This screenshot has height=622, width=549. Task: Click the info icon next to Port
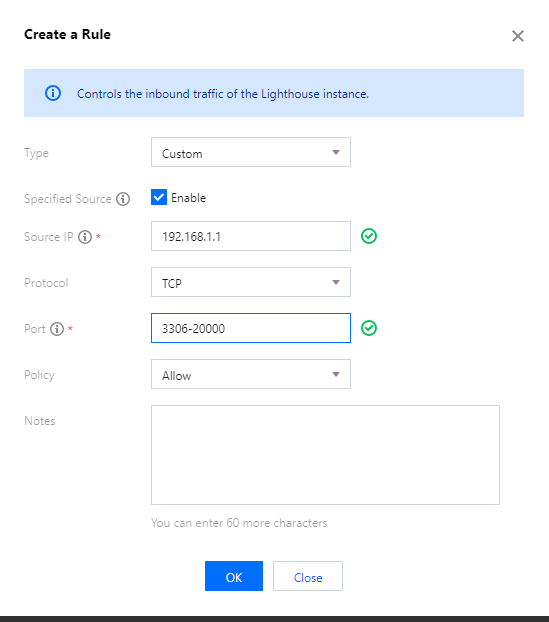pos(57,329)
